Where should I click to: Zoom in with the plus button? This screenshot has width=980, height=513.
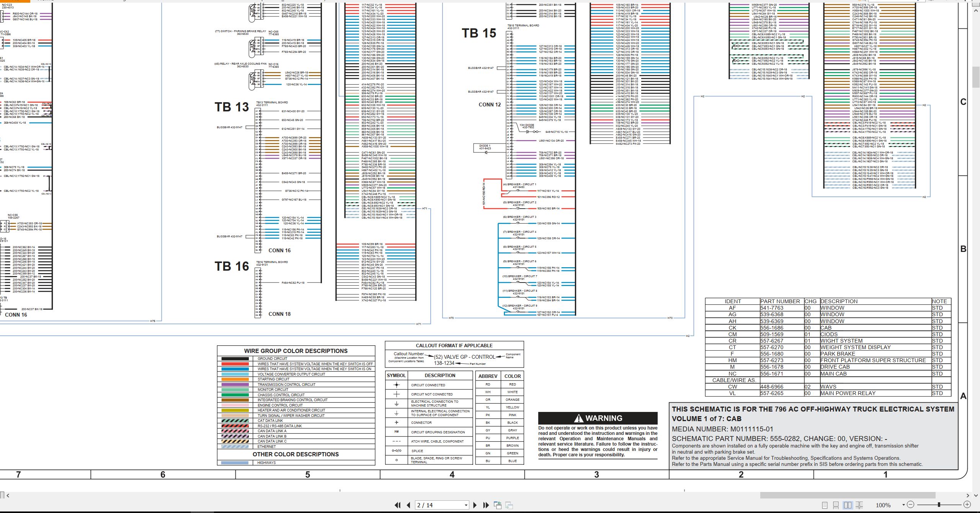pos(967,505)
